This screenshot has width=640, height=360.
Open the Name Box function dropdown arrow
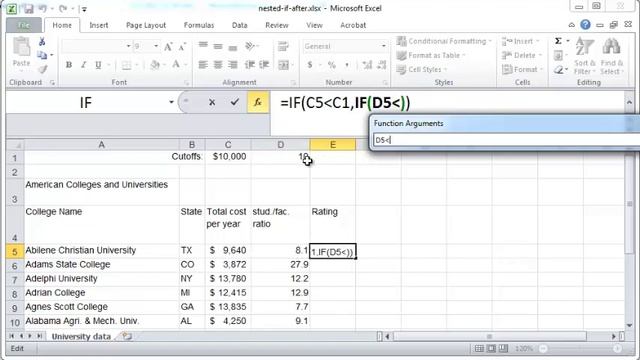(171, 102)
